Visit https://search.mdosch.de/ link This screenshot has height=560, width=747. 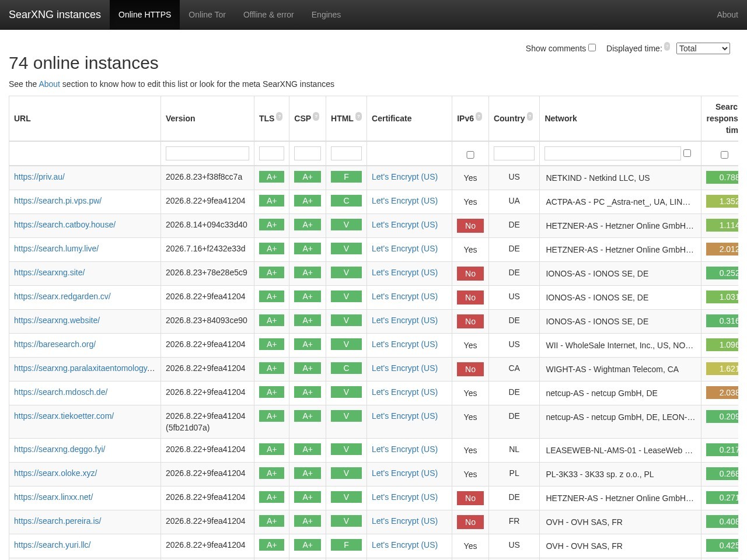pos(61,392)
